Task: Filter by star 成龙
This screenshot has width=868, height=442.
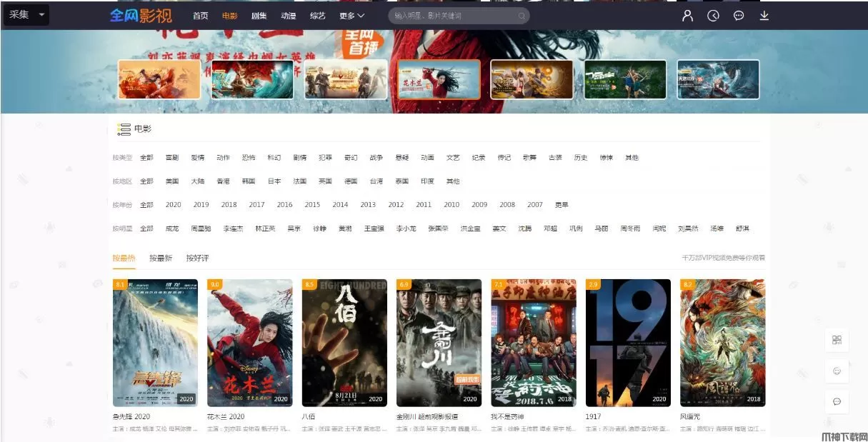Action: 172,228
